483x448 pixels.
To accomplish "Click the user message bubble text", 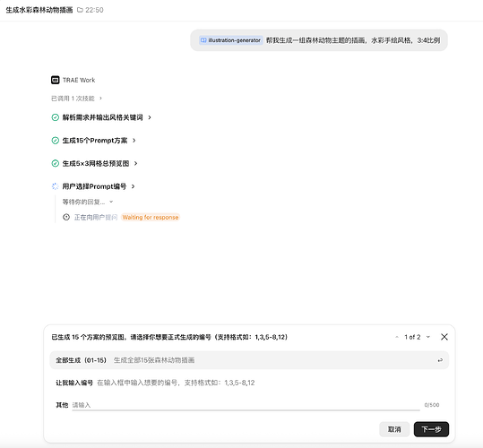I will pyautogui.click(x=353, y=40).
